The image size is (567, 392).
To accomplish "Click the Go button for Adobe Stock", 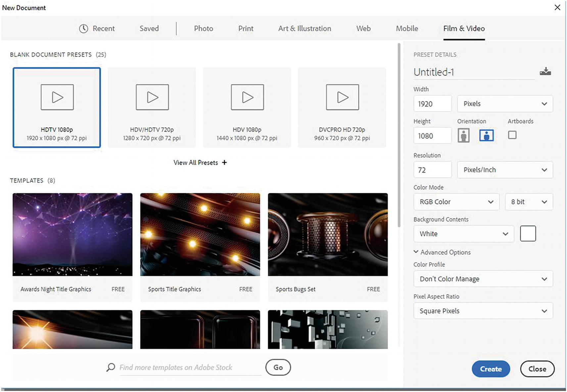I will [x=278, y=368].
